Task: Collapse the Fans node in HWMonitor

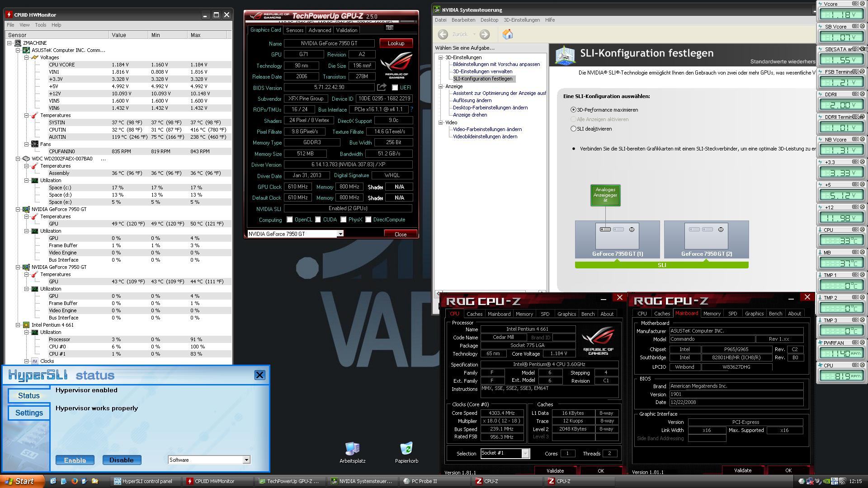Action: [x=26, y=144]
